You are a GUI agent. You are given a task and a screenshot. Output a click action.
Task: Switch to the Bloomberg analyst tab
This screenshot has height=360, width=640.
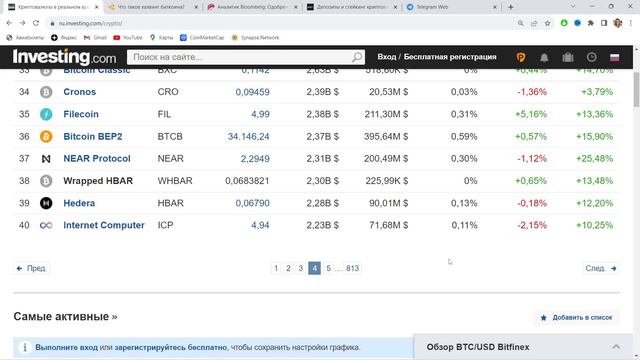[251, 7]
